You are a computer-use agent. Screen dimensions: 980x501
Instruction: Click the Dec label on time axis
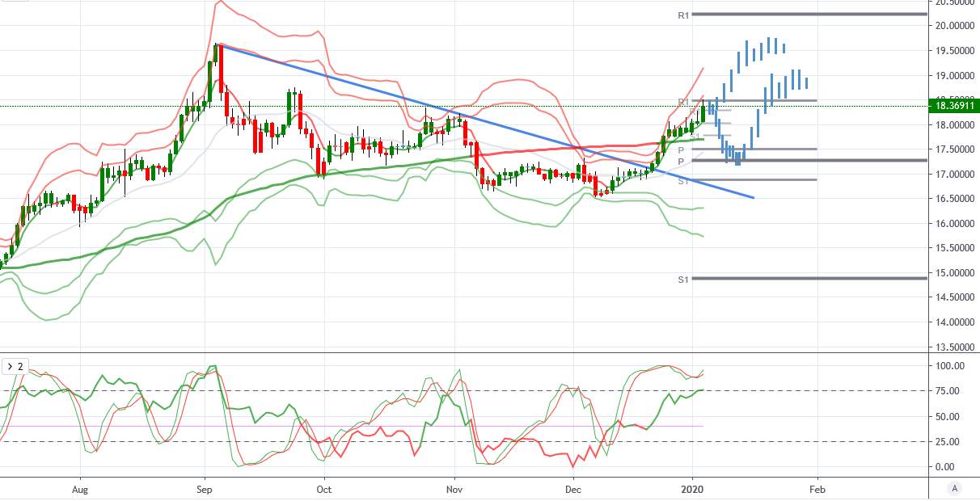point(573,488)
